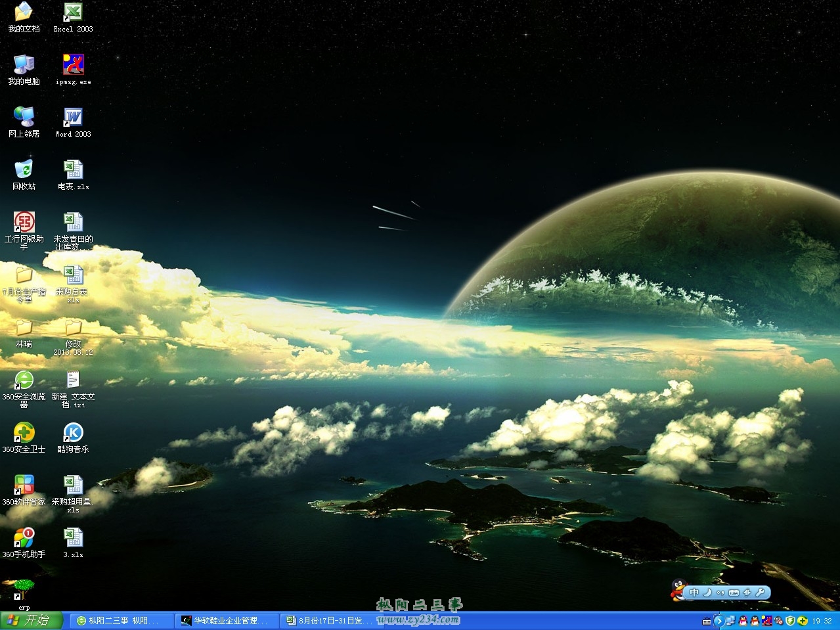Open 我的电脑 on the desktop
840x630 pixels.
(x=24, y=70)
